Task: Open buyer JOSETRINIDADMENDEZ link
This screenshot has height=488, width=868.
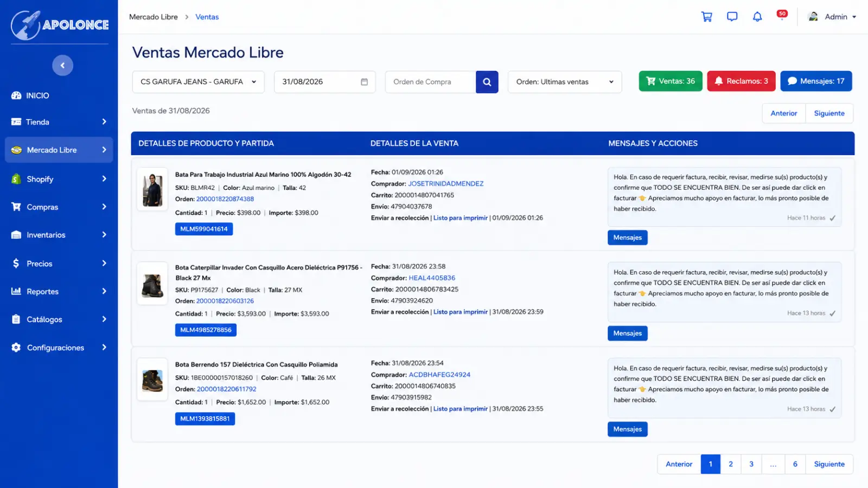Action: pos(446,184)
